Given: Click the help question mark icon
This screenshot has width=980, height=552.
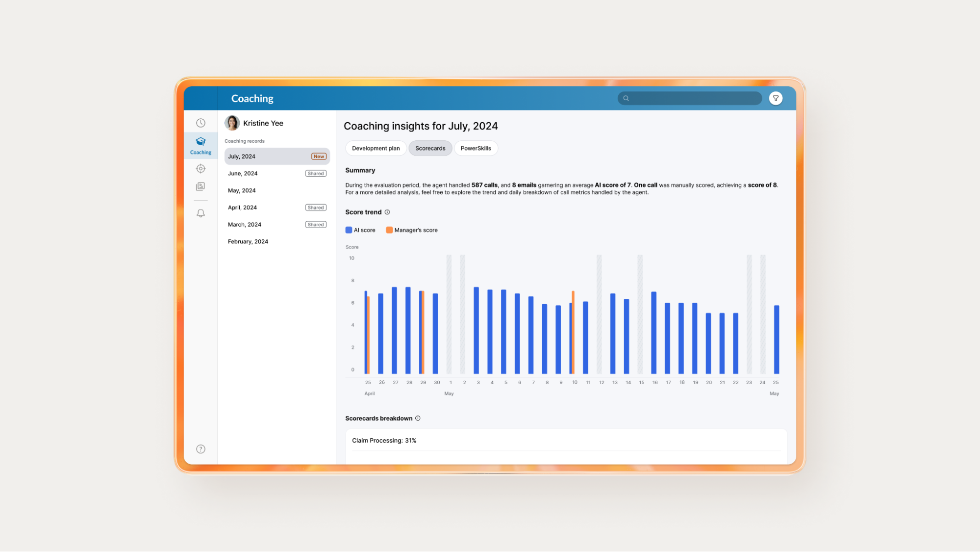Looking at the screenshot, I should [201, 449].
